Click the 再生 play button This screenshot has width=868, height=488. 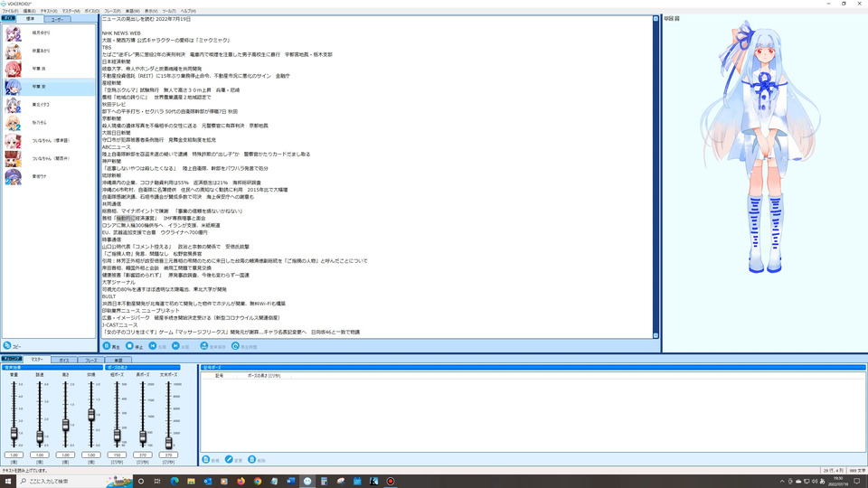point(111,346)
